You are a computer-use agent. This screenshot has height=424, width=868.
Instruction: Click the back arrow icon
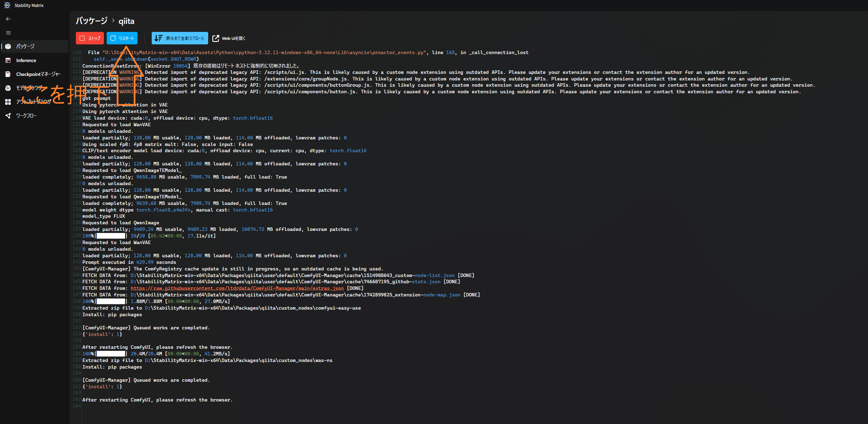click(x=8, y=19)
